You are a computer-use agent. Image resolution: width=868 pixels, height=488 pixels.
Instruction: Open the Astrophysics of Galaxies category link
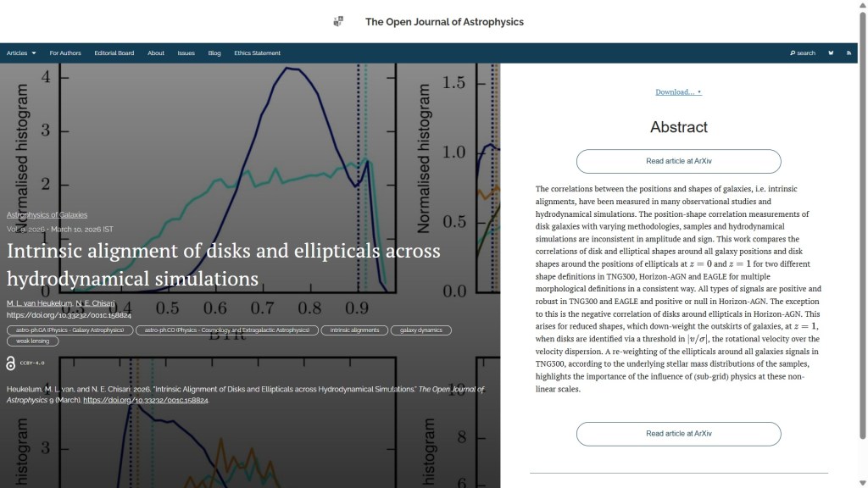click(x=47, y=215)
